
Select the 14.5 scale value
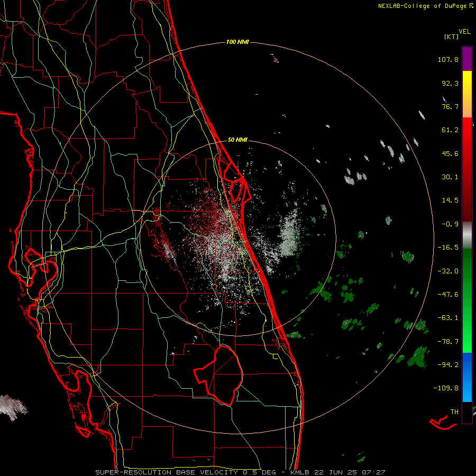tap(450, 200)
